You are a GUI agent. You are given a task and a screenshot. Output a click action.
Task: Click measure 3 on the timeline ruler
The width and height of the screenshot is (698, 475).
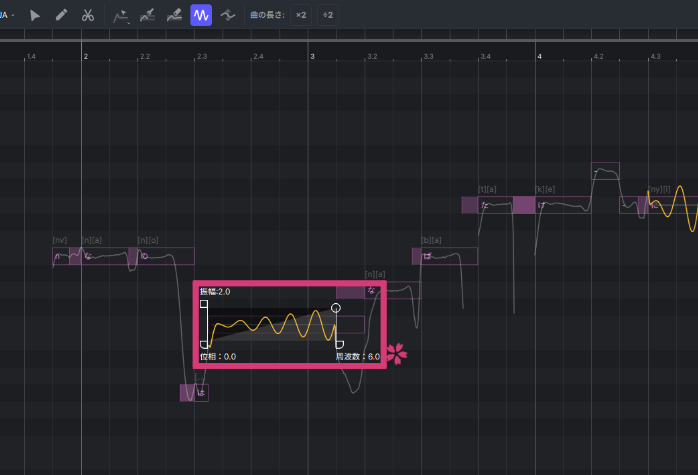click(x=312, y=57)
